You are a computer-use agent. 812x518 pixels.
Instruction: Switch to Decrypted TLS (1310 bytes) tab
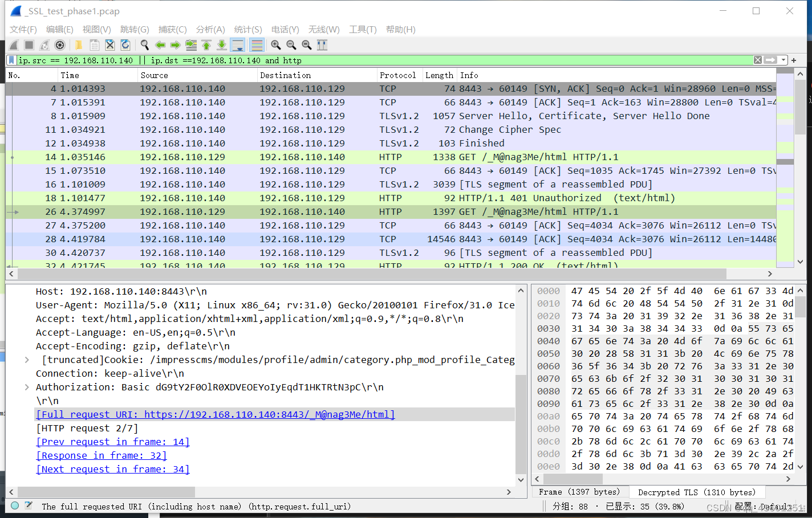coord(697,492)
